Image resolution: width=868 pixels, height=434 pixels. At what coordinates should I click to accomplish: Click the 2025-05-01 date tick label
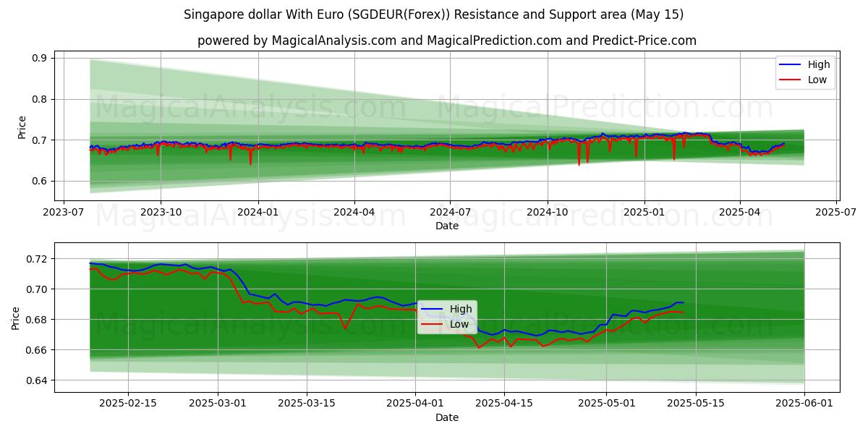click(x=606, y=404)
